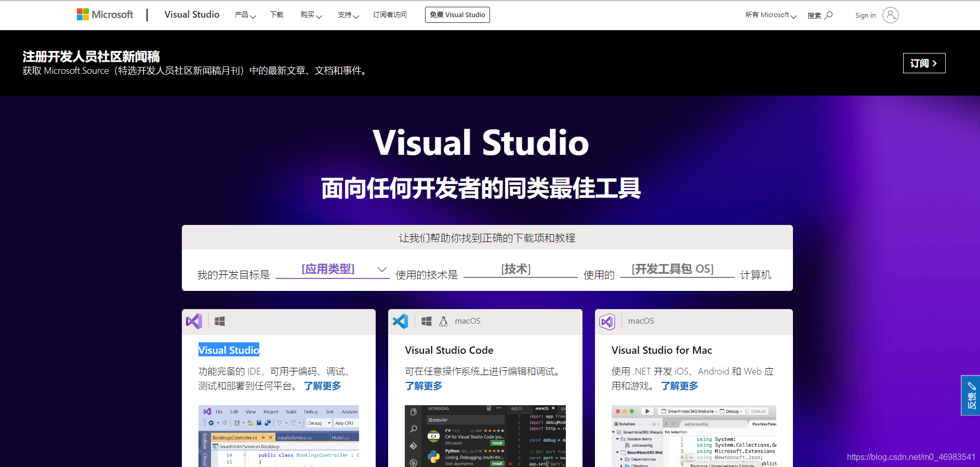Click the 注册开发人员社区新闻稿 banner heading
Image resolution: width=980 pixels, height=467 pixels.
click(x=91, y=56)
